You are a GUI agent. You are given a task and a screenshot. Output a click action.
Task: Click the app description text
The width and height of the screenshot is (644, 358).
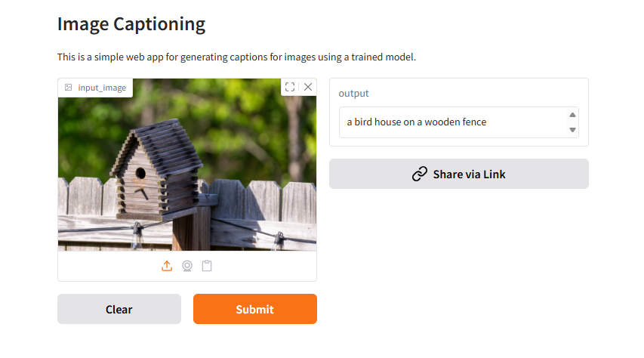(x=236, y=57)
